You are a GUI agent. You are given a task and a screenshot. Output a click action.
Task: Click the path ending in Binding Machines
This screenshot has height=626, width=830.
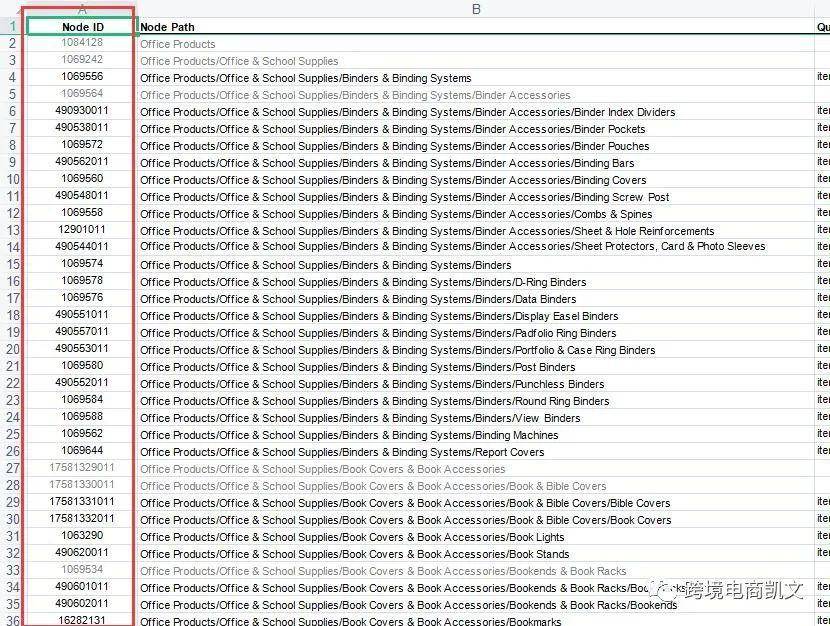tap(349, 435)
